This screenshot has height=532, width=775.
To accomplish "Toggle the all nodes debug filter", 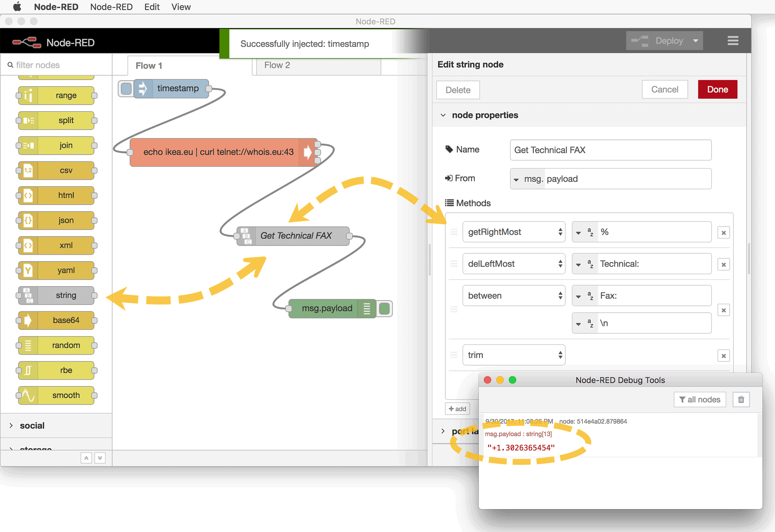I will click(700, 400).
